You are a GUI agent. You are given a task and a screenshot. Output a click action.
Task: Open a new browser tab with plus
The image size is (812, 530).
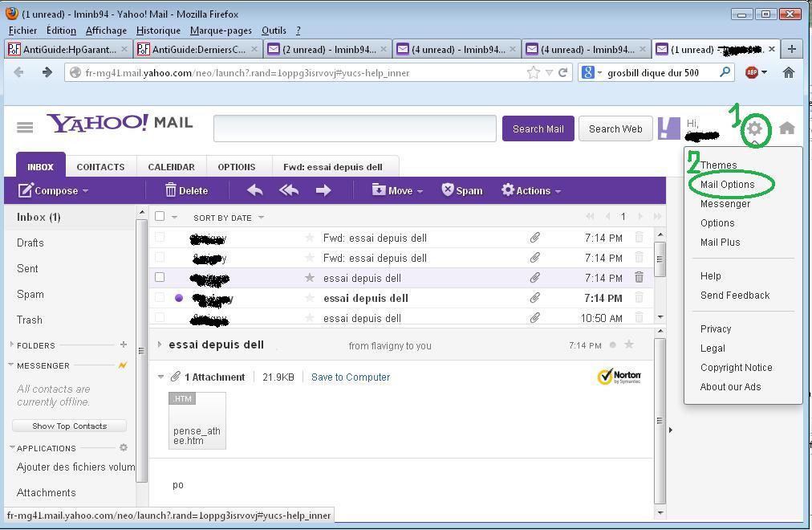[x=791, y=49]
